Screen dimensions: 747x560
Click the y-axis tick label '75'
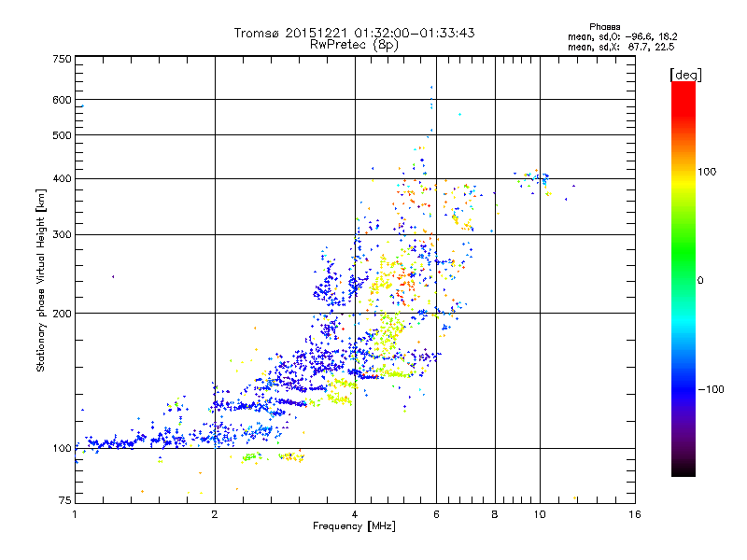[x=65, y=500]
